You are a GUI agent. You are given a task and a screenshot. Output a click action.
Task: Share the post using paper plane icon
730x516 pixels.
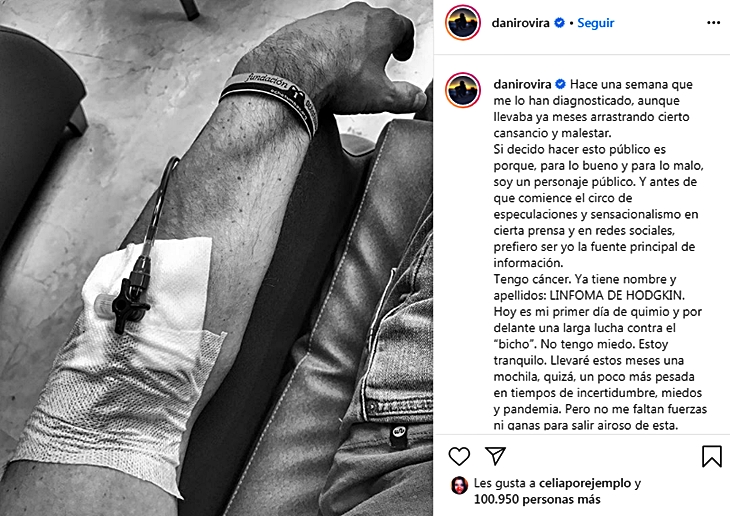pos(495,455)
